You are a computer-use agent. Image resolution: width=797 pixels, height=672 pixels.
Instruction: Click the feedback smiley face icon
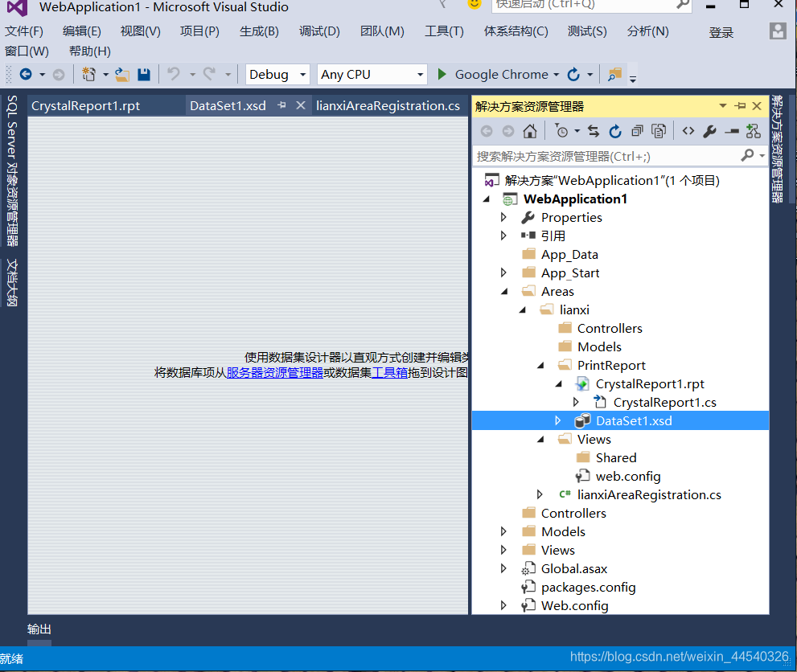click(x=475, y=4)
